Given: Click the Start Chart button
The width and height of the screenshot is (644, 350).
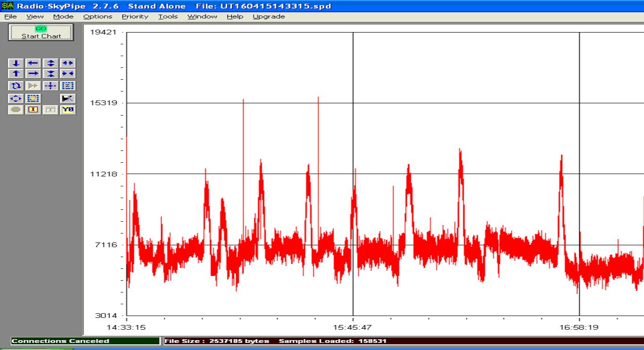Looking at the screenshot, I should pyautogui.click(x=41, y=32).
